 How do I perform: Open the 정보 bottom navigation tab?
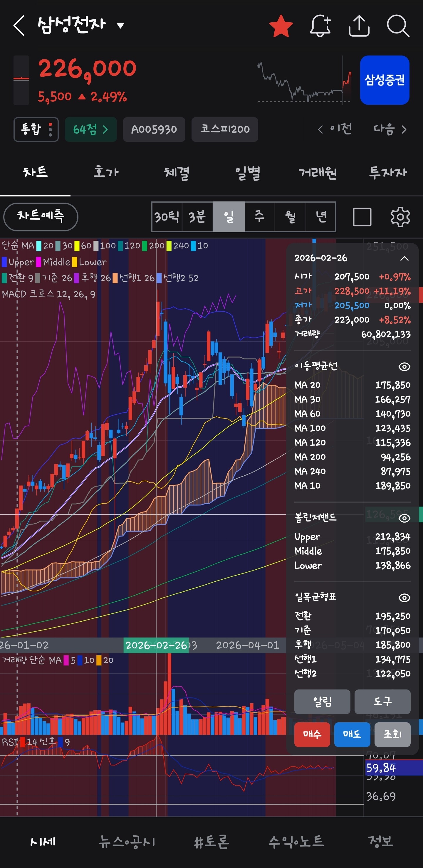point(381,842)
